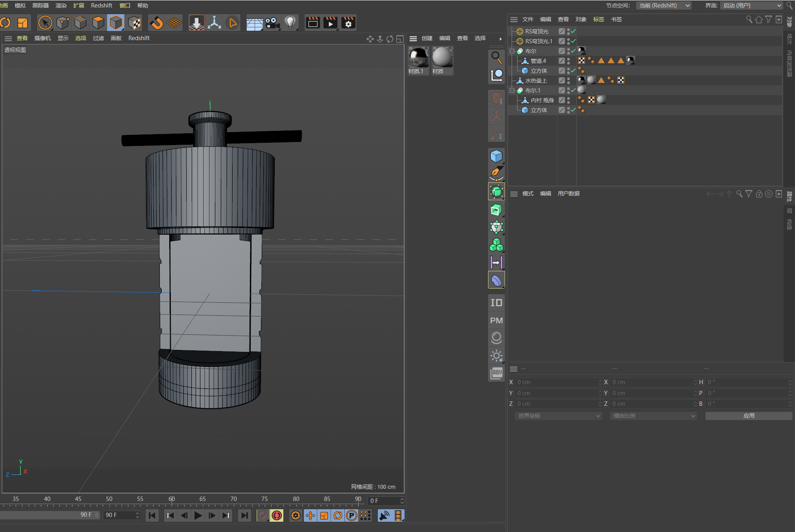Select the Spline Pen tool icon

[x=496, y=174]
